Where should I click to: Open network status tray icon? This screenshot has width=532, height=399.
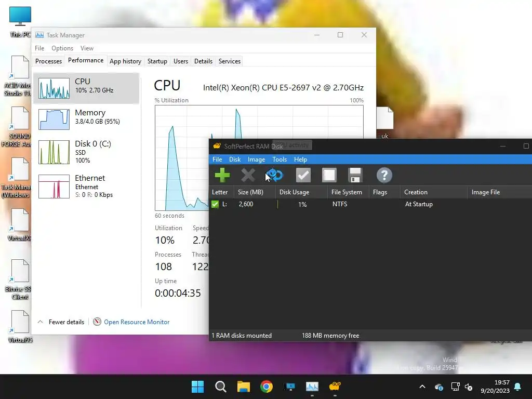[455, 387]
